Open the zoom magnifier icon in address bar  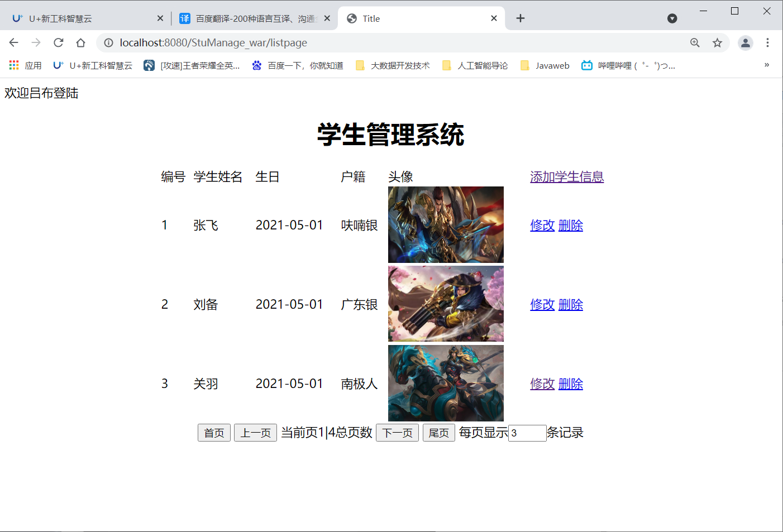coord(695,42)
